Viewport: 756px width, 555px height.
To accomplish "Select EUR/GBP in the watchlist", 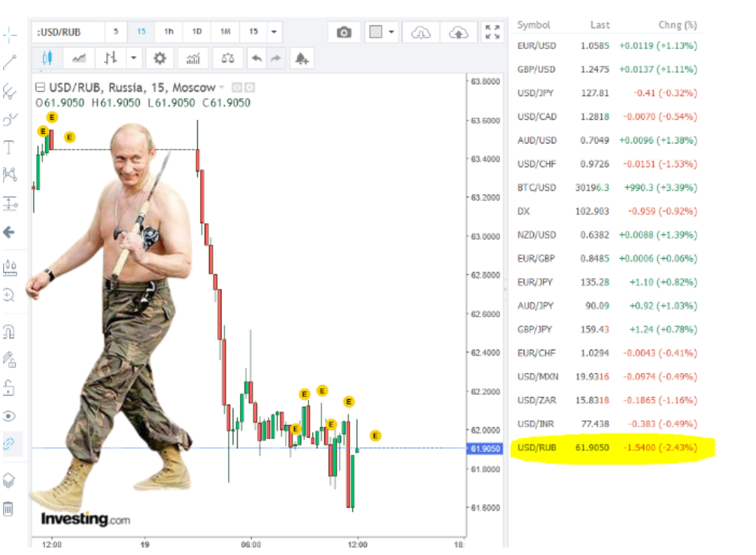I will point(607,259).
